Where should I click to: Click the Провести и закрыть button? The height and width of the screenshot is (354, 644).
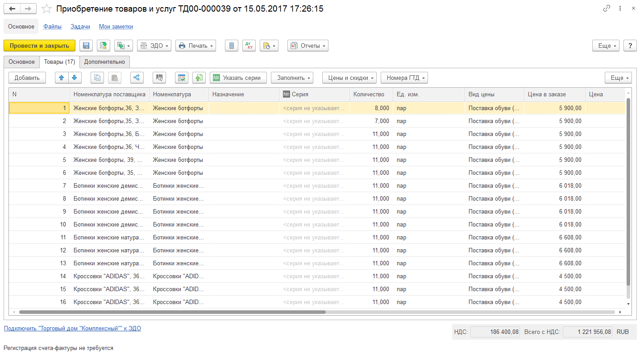point(39,45)
